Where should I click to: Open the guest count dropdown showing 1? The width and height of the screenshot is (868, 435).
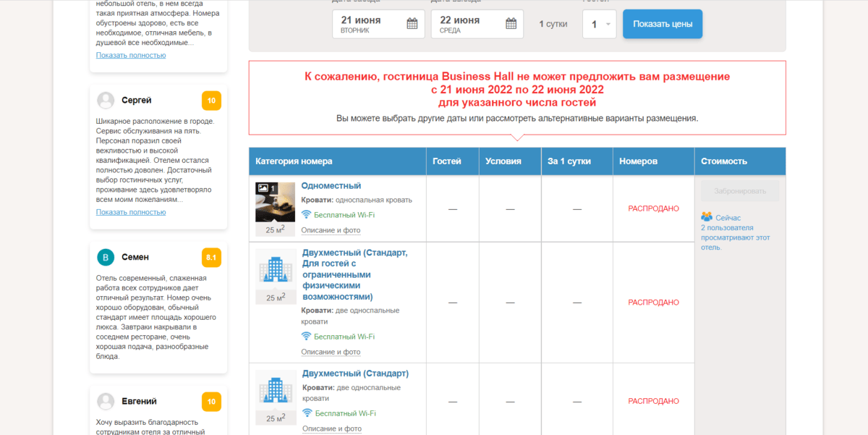pyautogui.click(x=600, y=24)
